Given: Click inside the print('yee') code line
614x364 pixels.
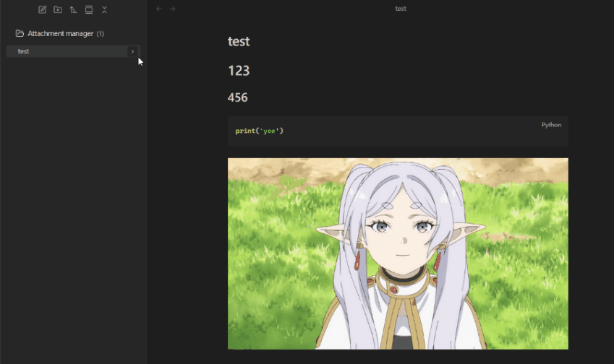Looking at the screenshot, I should tap(259, 131).
